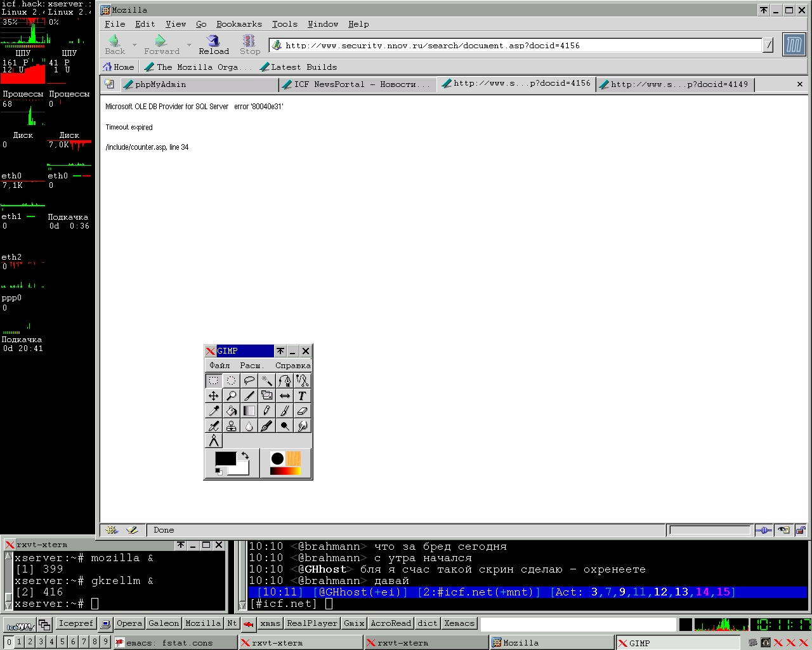812x650 pixels.
Task: Select the color picker eyedropper tool
Action: tap(214, 411)
